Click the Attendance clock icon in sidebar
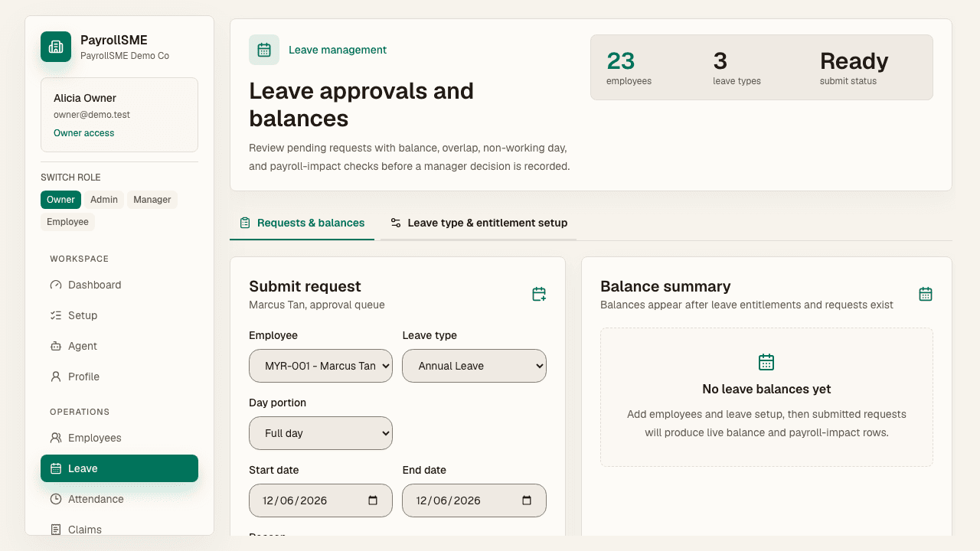The height and width of the screenshot is (551, 980). click(56, 499)
